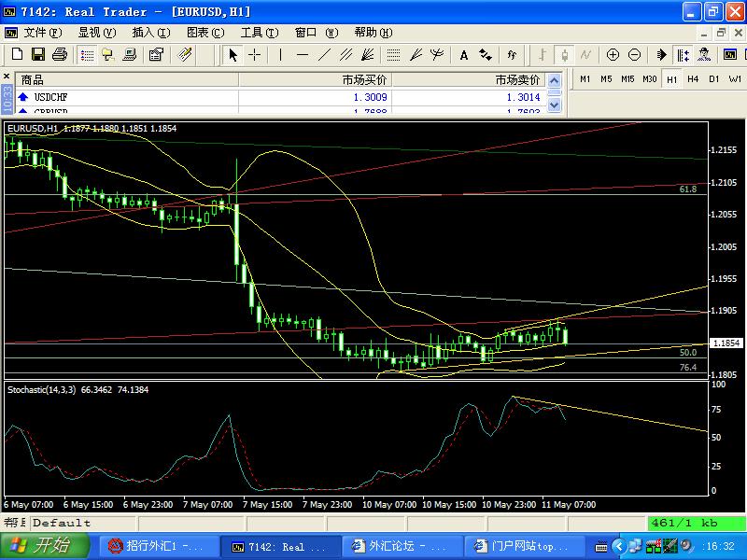Screen dimensions: 747x560
Task: Open the expert advisors icon
Action: [x=704, y=55]
